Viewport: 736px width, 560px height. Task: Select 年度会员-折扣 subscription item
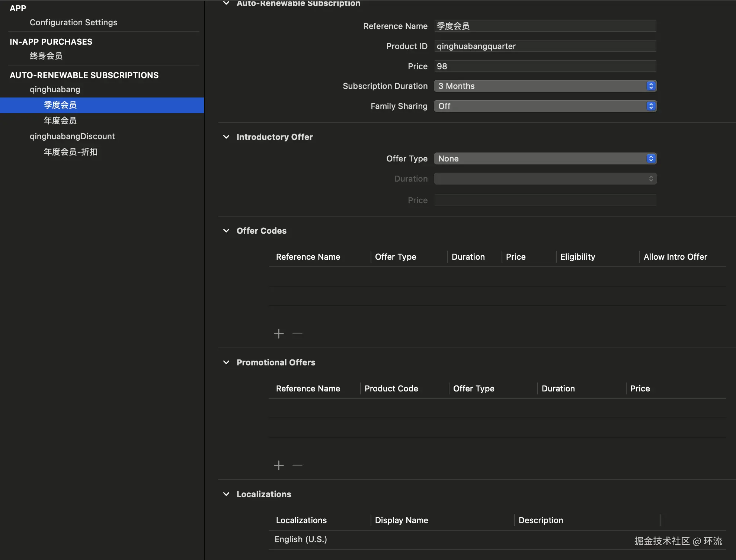click(71, 152)
